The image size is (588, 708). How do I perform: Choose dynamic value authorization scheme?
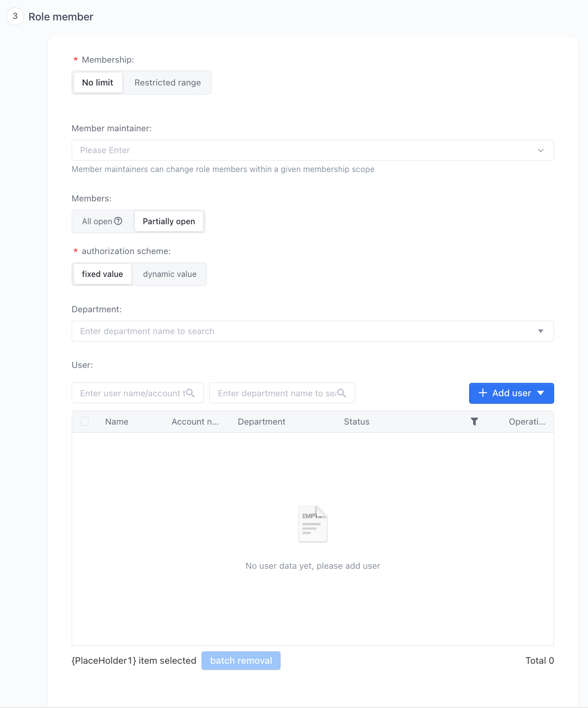point(170,274)
